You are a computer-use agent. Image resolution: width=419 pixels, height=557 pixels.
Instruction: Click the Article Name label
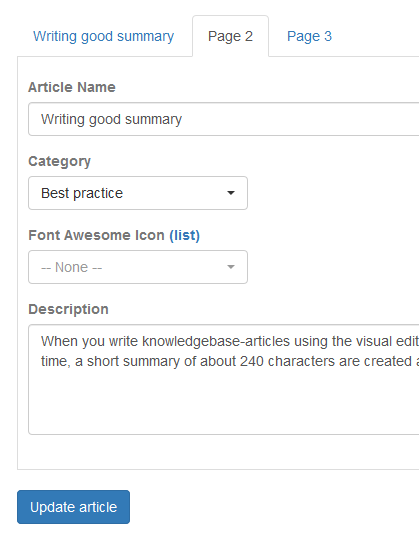tap(72, 87)
